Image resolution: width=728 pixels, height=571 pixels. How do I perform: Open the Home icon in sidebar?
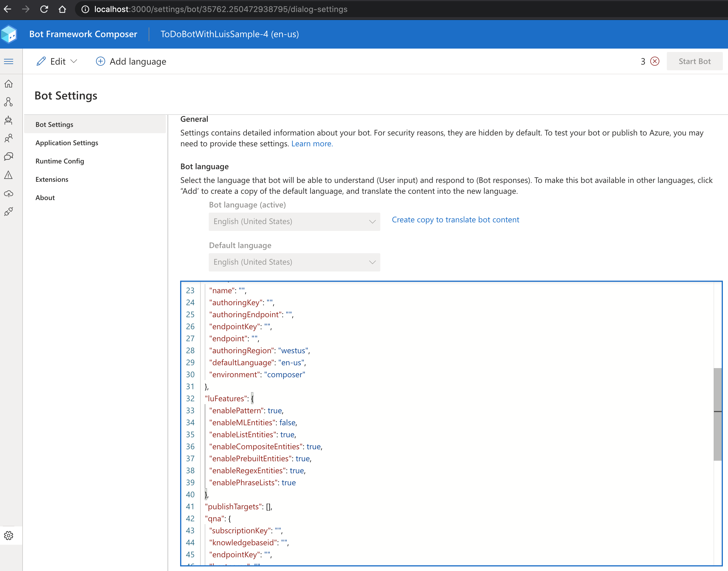click(x=9, y=84)
